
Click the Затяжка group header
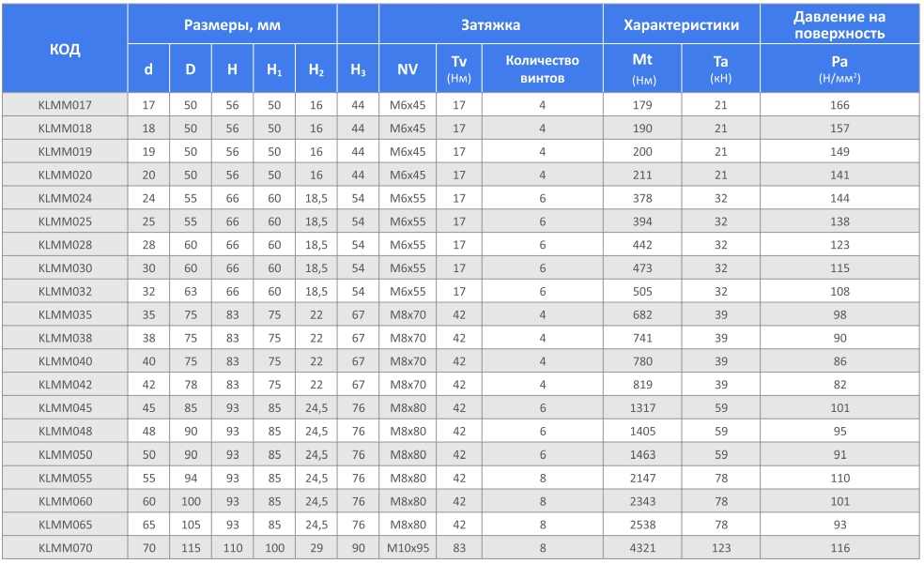click(490, 25)
